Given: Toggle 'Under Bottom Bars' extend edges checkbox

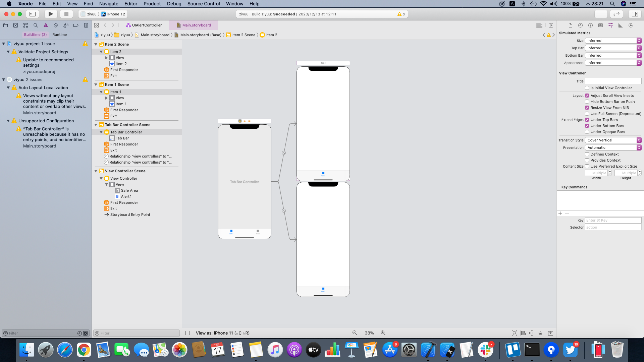Looking at the screenshot, I should point(587,126).
